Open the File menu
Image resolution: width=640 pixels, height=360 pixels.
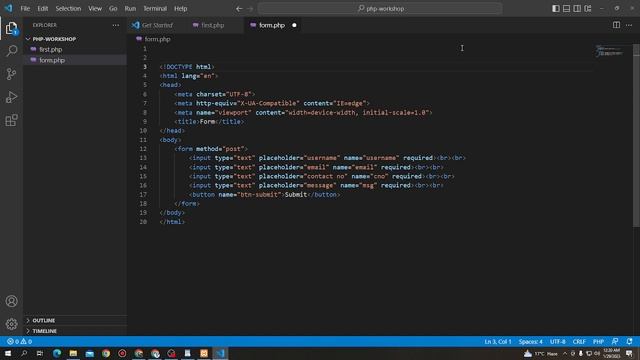[25, 9]
